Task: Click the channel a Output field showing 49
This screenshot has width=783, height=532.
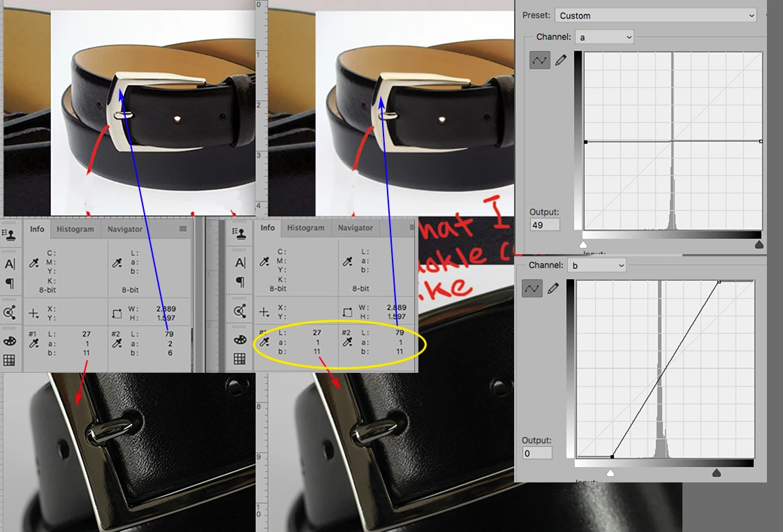Action: click(545, 225)
